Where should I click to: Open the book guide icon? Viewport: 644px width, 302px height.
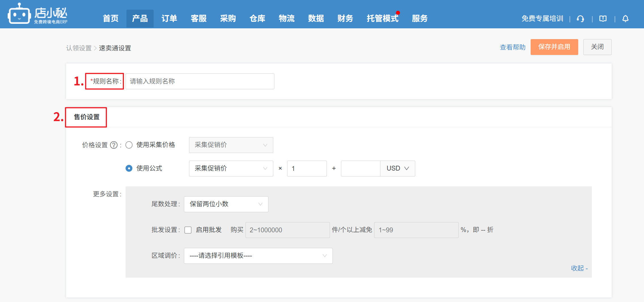603,19
